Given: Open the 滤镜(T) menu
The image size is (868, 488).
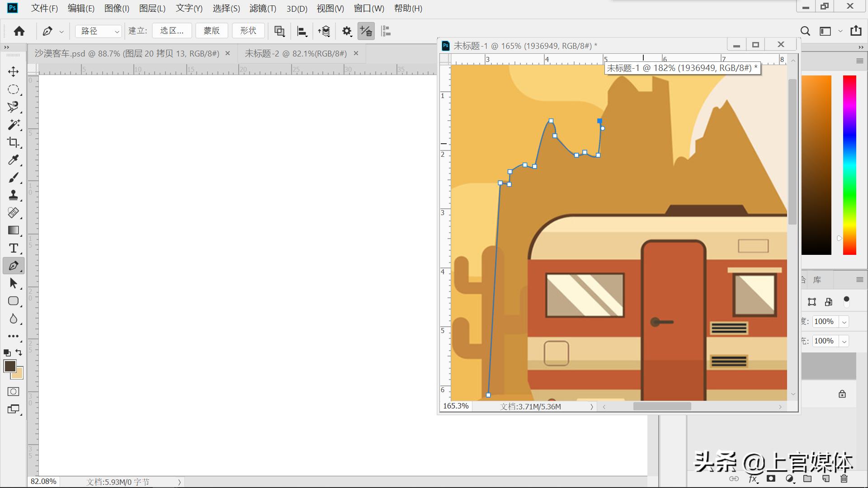Looking at the screenshot, I should tap(263, 8).
